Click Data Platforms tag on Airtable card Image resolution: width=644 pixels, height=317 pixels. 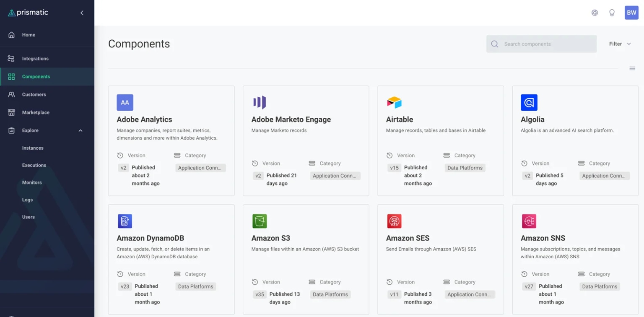tap(465, 168)
